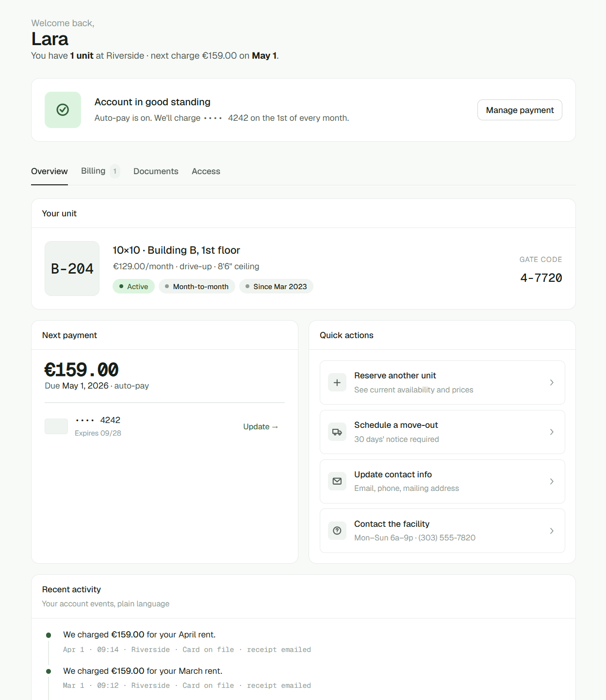
Task: Switch to the Billing tab
Action: click(100, 171)
